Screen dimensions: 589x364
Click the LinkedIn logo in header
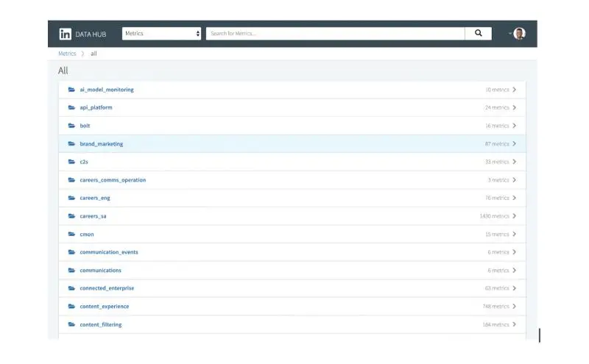(65, 34)
